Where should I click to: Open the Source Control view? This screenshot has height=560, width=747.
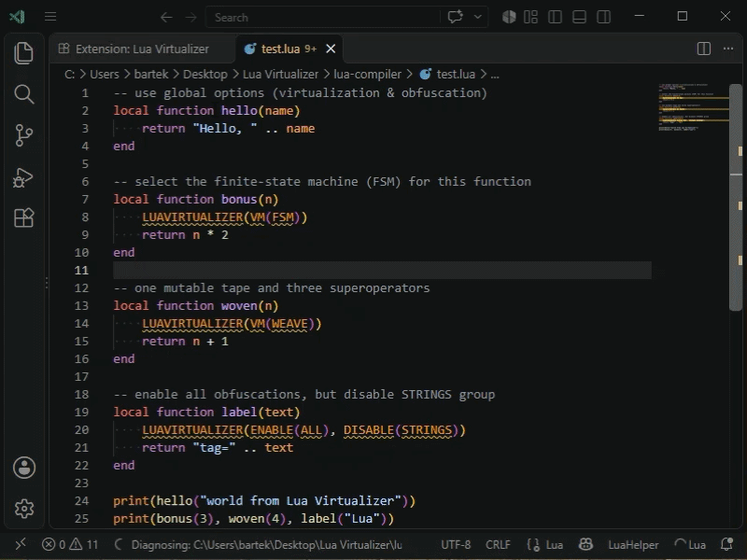pyautogui.click(x=24, y=135)
